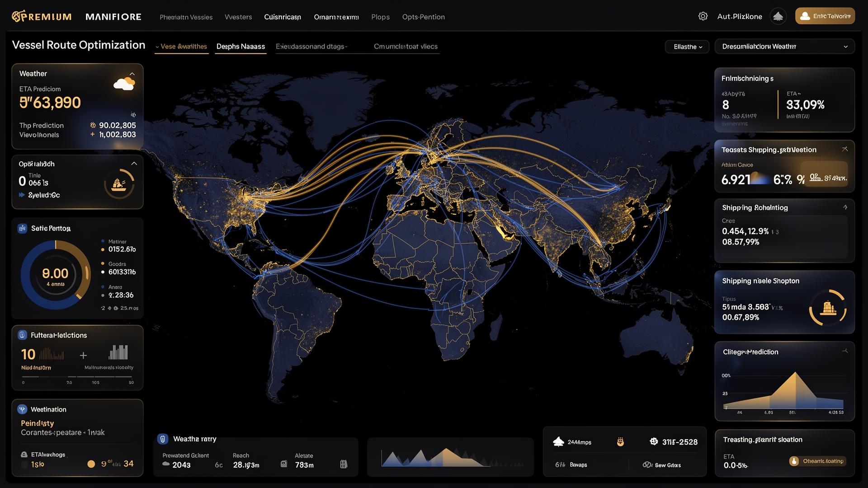
Task: Open the Phemiaitn Vessies menu
Action: click(186, 17)
